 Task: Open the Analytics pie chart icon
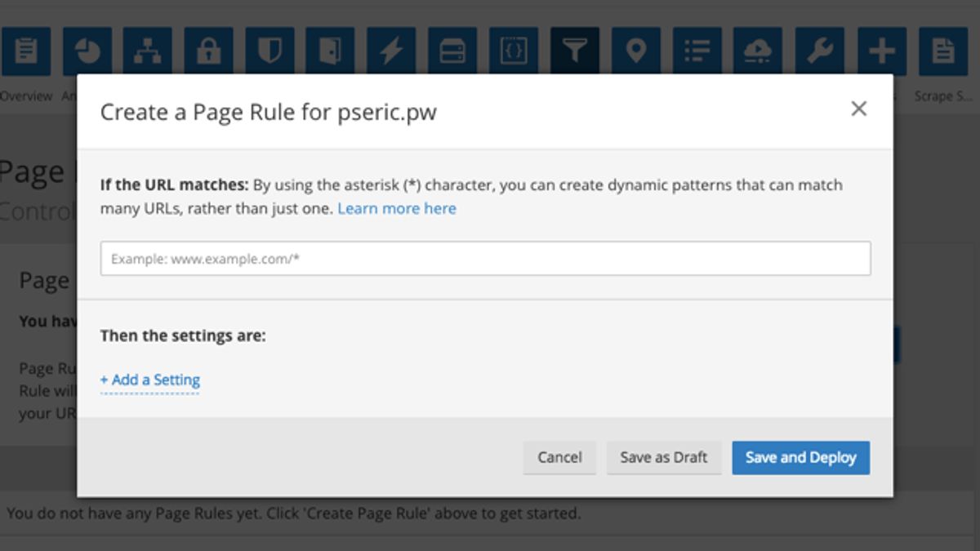[x=87, y=49]
